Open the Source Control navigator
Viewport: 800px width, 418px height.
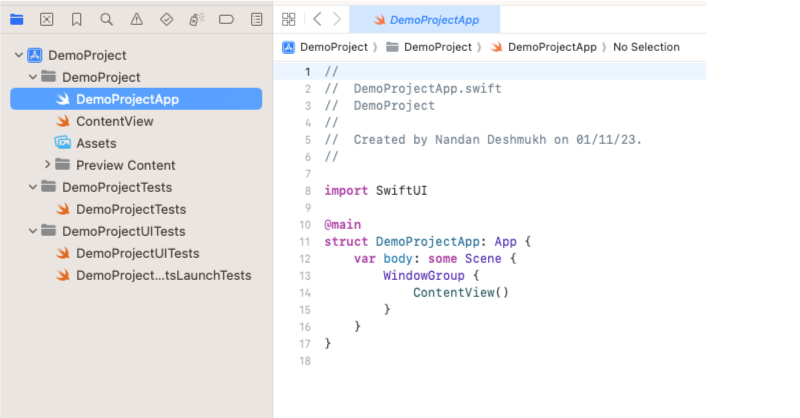coord(46,19)
